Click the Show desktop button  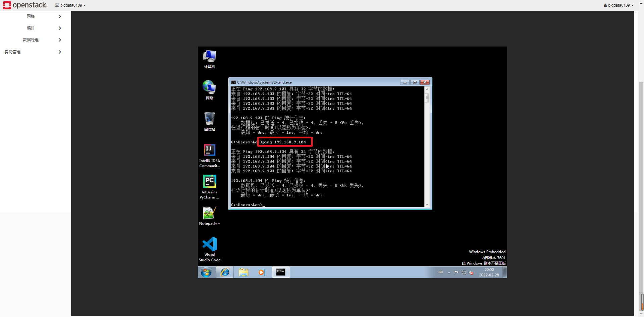(505, 272)
